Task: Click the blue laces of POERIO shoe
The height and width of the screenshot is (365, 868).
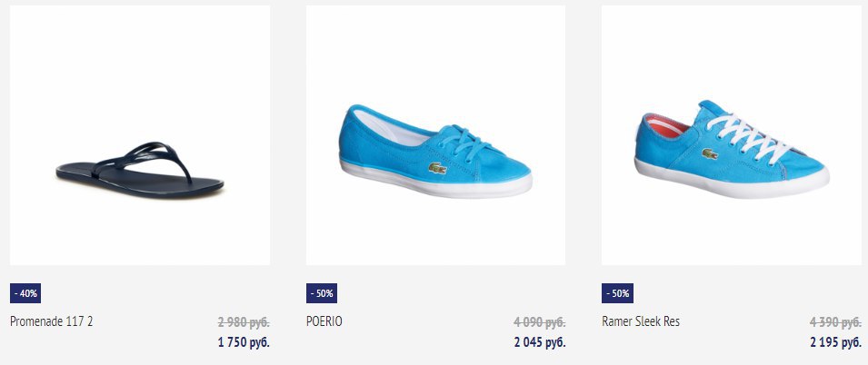Action: [467, 143]
